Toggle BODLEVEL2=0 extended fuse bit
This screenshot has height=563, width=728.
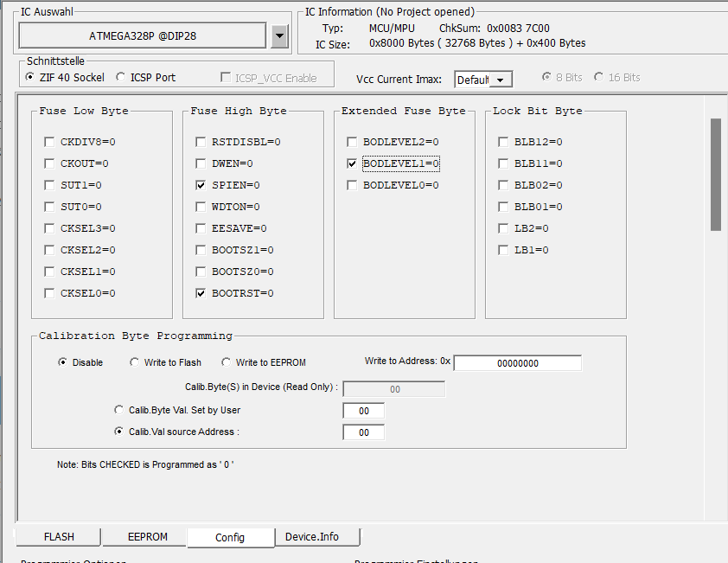click(x=352, y=142)
